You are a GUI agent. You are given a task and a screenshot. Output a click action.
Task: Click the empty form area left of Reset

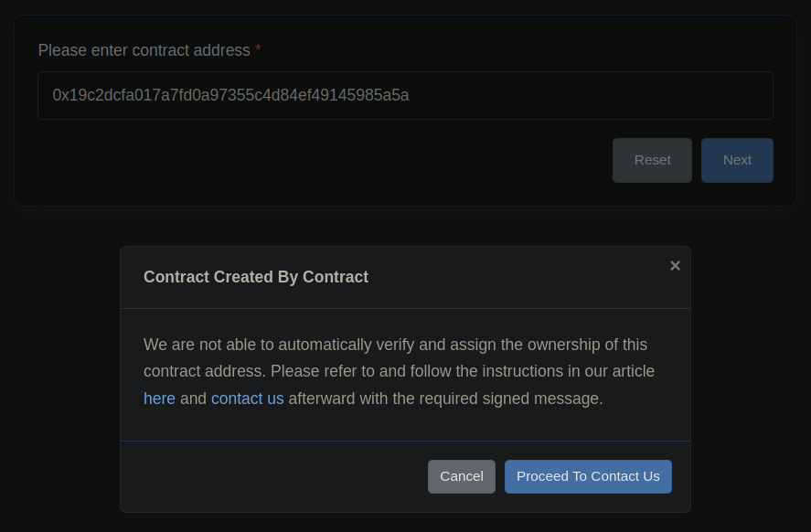click(320, 161)
